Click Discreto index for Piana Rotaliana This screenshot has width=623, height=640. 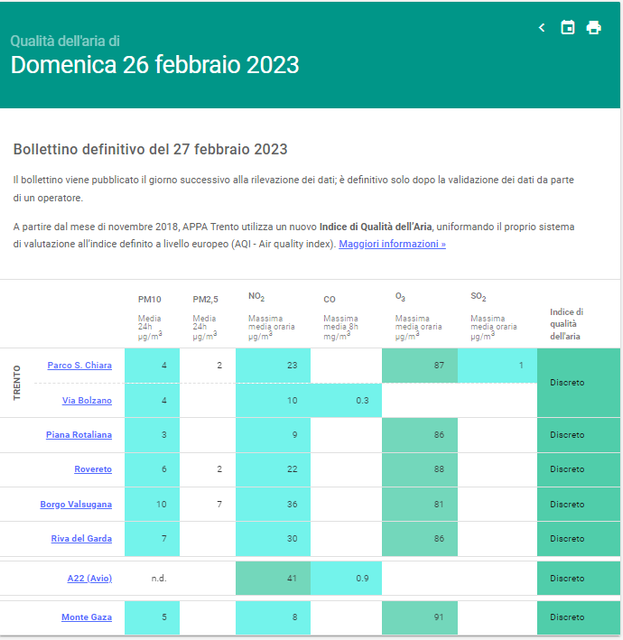click(578, 435)
